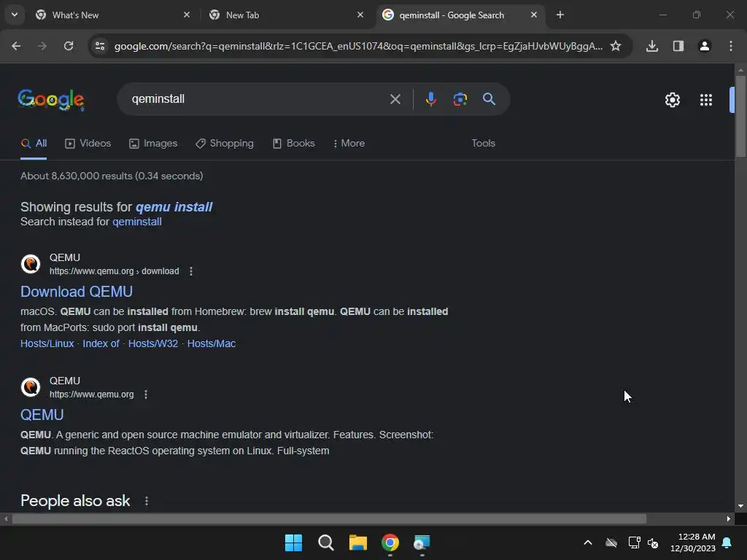
Task: Open the Hosts/W32 sitelink
Action: pos(153,344)
